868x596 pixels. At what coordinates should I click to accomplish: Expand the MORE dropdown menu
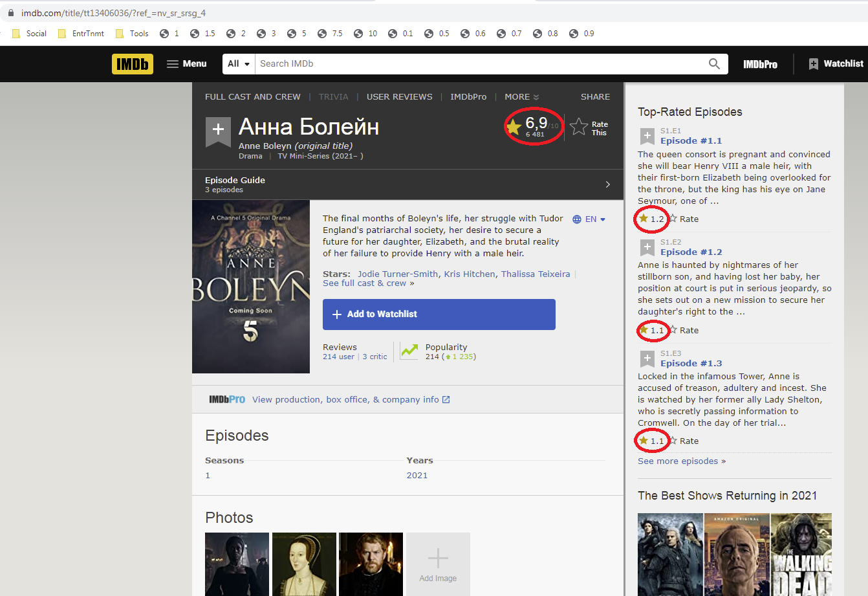pos(521,97)
